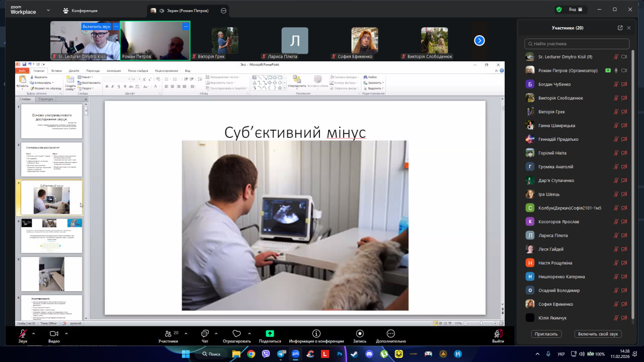Open Conference information icon
This screenshot has height=362, width=644.
point(316,334)
